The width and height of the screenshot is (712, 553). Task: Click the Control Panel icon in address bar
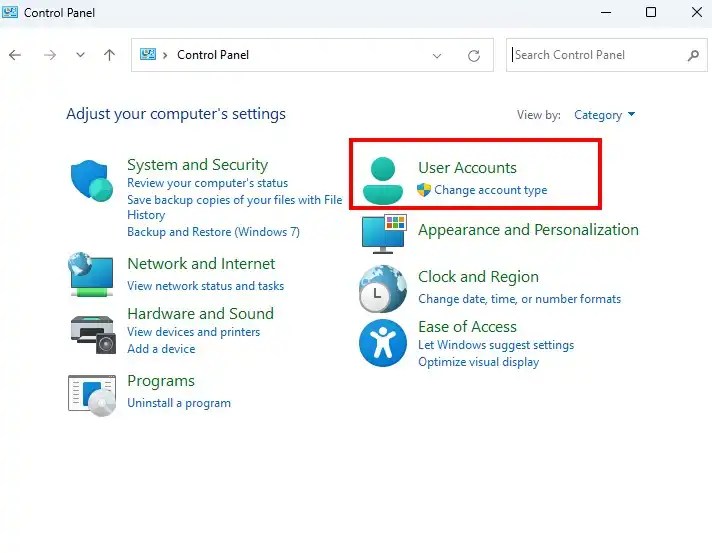pos(148,54)
